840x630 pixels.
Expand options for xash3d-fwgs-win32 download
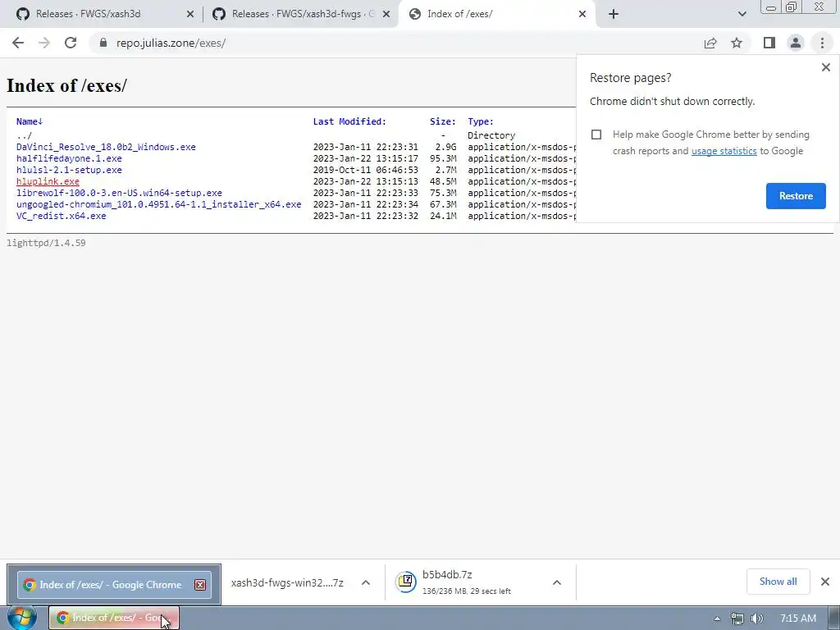[365, 582]
